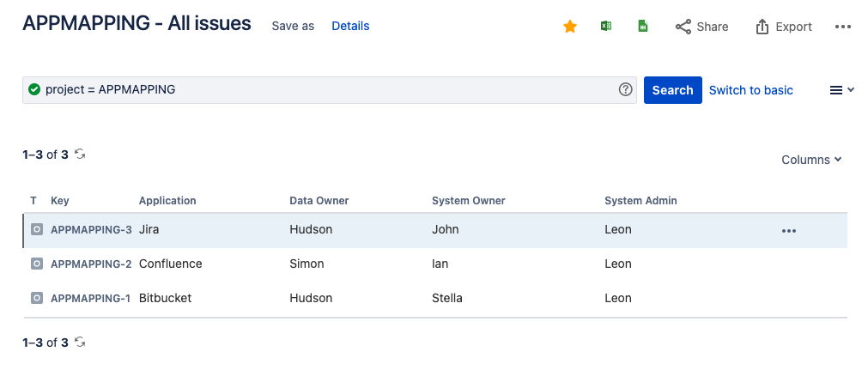This screenshot has height=370, width=868.
Task: Click Save as next to the title
Action: (293, 26)
